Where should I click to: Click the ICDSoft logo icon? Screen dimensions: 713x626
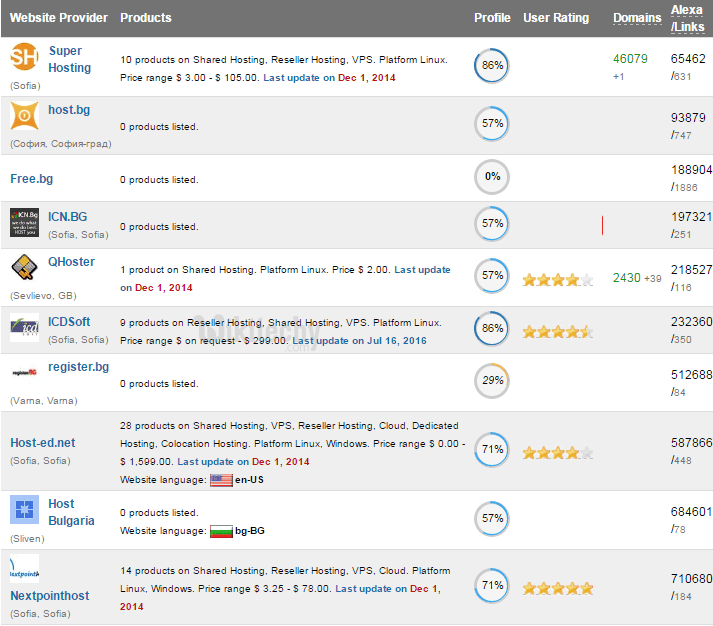24,327
